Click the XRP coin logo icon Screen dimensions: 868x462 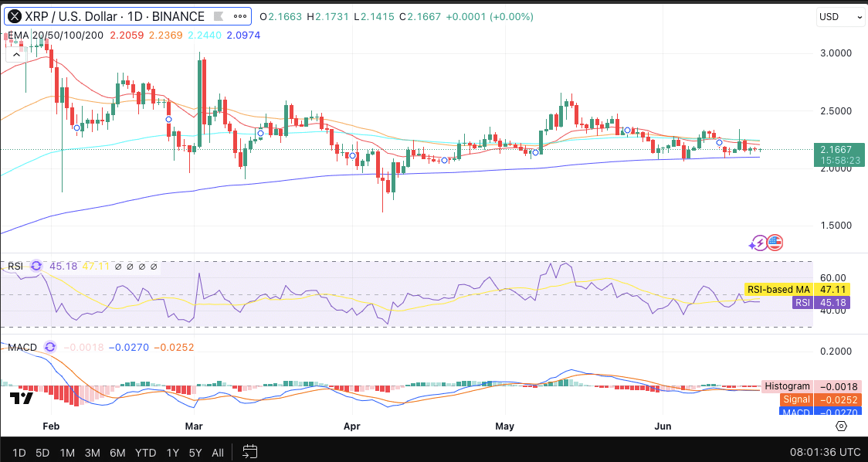(15, 17)
